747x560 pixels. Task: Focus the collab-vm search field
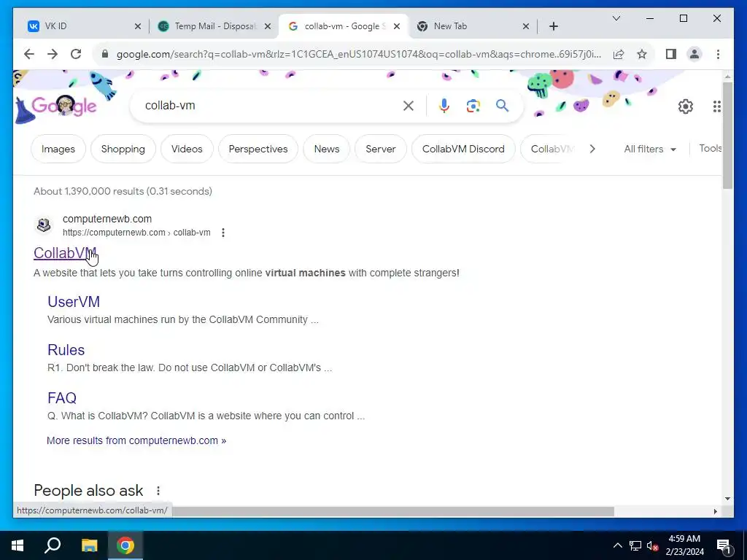click(269, 106)
